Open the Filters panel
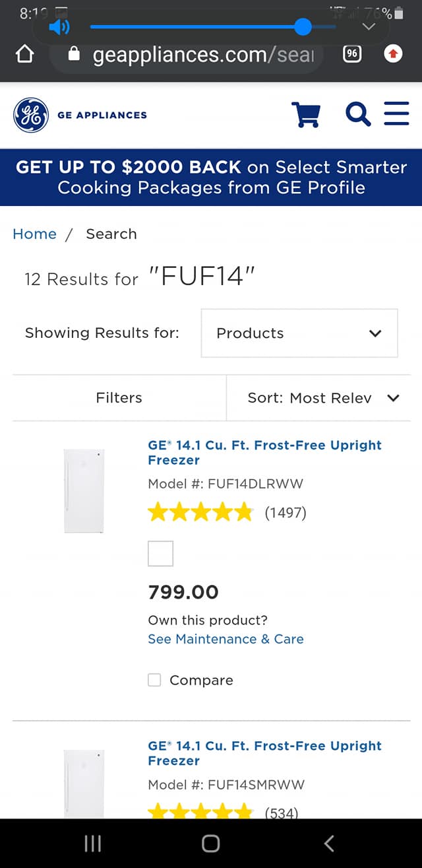 coord(119,398)
